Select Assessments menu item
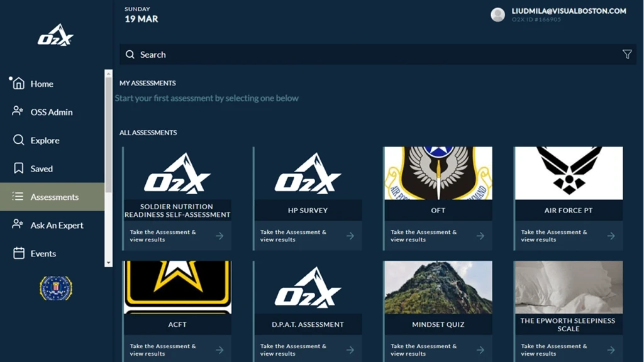Screen dimensions: 644x362 pyautogui.click(x=52, y=197)
